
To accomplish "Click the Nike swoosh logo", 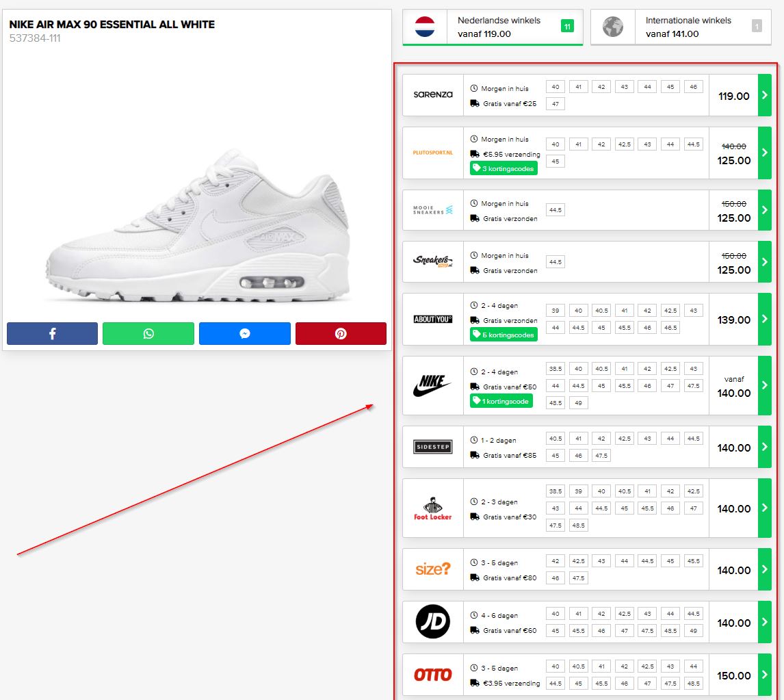I will click(432, 385).
